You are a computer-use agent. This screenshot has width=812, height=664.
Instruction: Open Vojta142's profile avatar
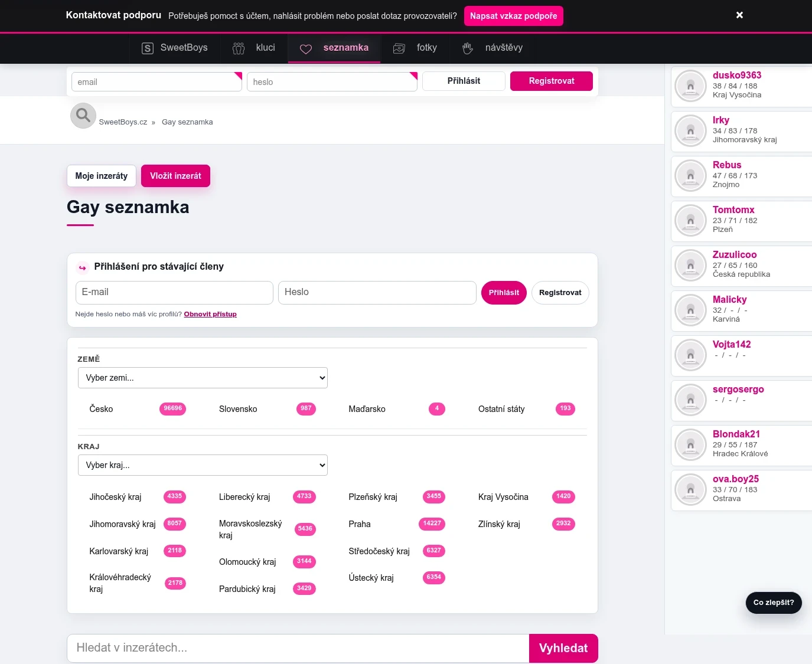click(691, 355)
